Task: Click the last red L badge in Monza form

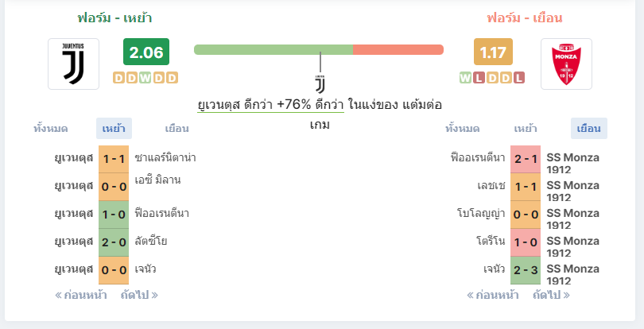Action: (x=519, y=78)
